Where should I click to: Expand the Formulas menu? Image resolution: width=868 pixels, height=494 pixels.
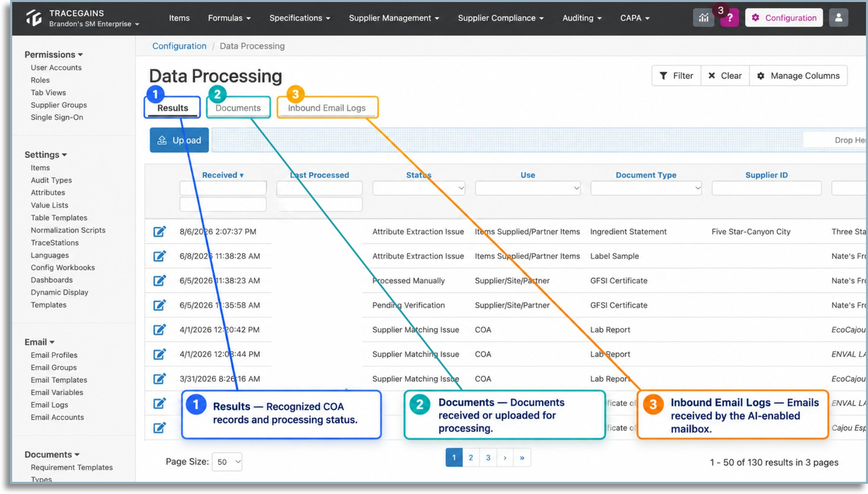[x=229, y=18]
